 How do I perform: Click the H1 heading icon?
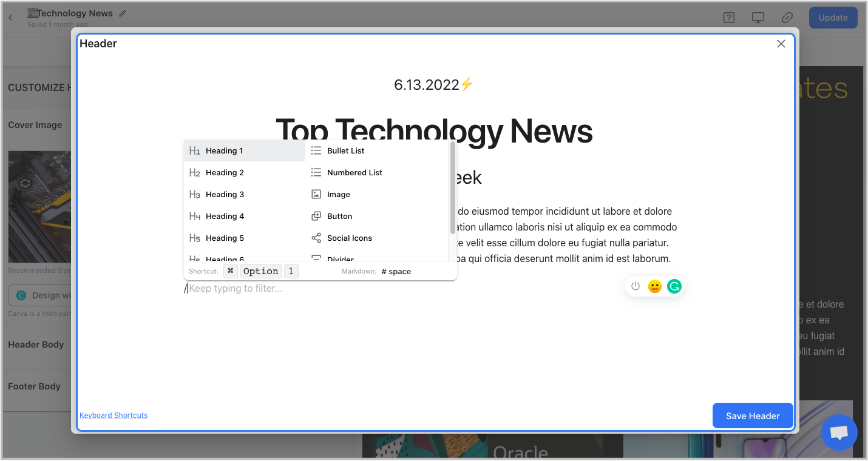194,150
